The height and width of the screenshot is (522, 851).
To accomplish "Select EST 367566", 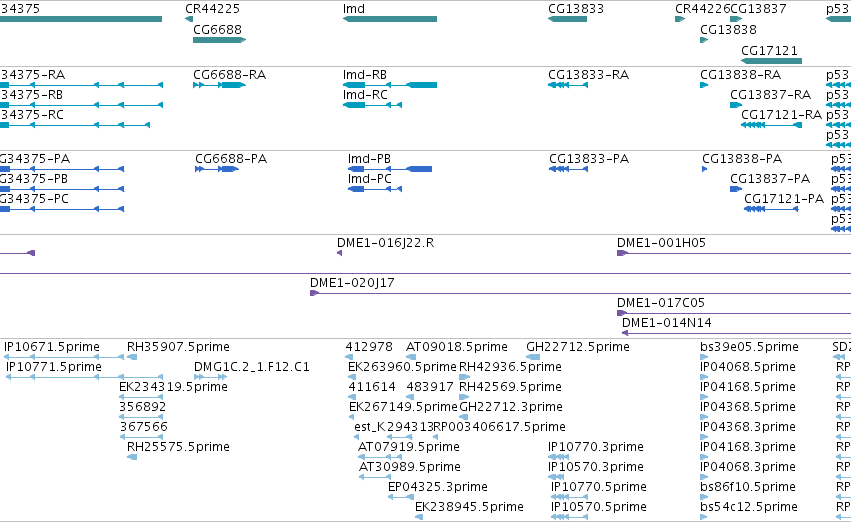I will click(x=141, y=437).
